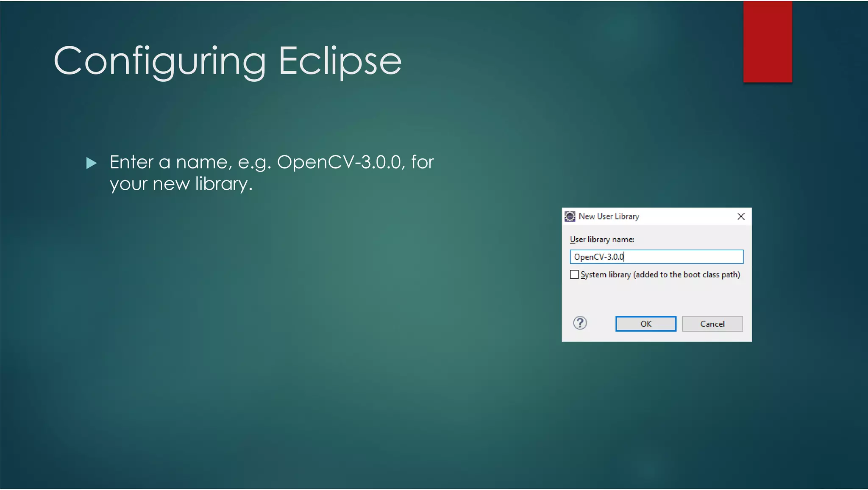Click 'Enter a name' at bullet start

[x=170, y=162]
